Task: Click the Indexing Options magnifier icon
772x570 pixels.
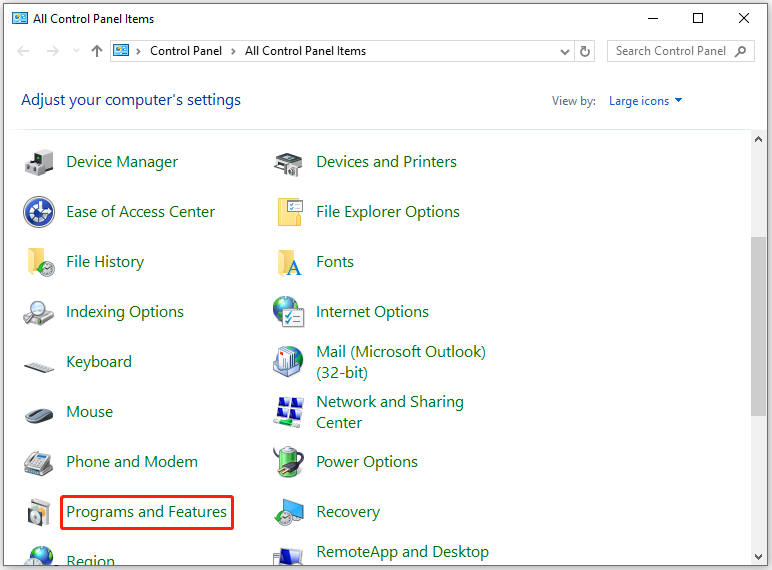Action: pos(39,312)
